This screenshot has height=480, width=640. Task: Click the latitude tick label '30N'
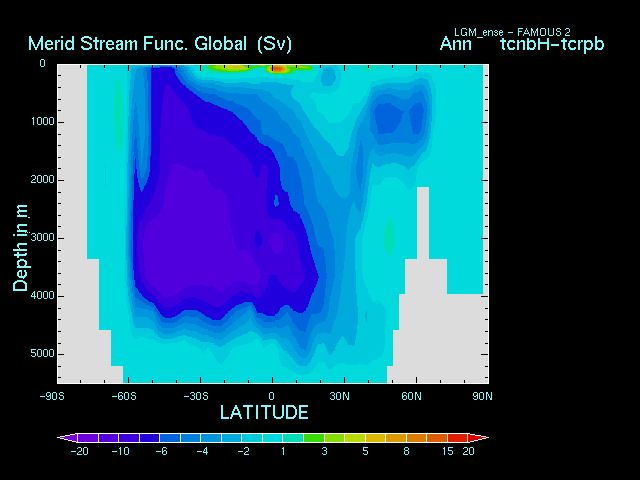(340, 396)
